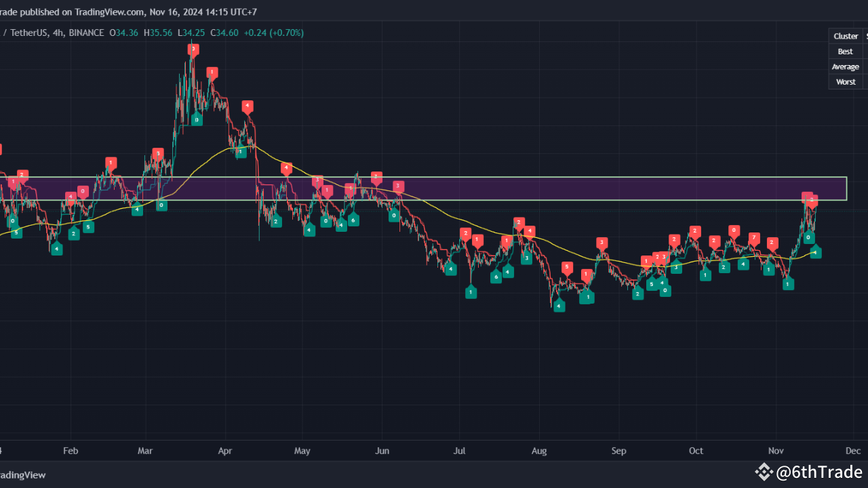868x488 pixels.
Task: Click the green "1" marker at the July low
Action: 471,291
